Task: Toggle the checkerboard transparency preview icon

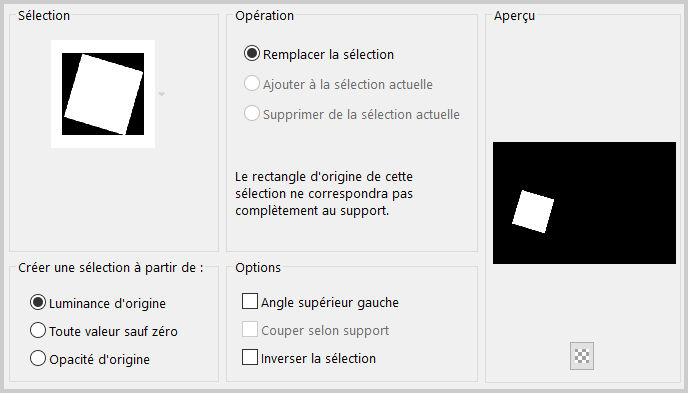Action: [x=582, y=356]
